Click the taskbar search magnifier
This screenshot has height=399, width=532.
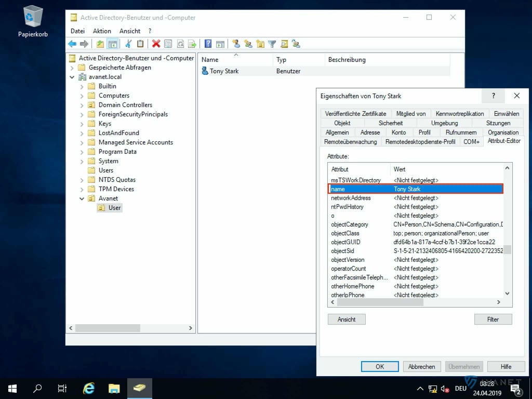tap(37, 389)
